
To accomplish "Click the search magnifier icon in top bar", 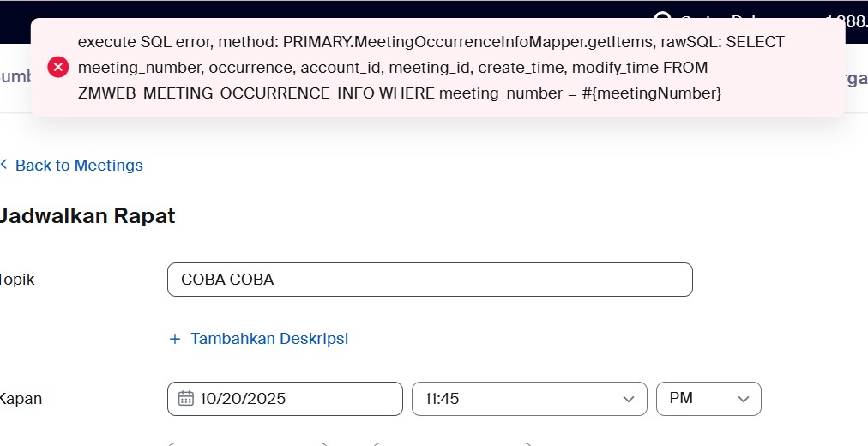I will pyautogui.click(x=663, y=20).
